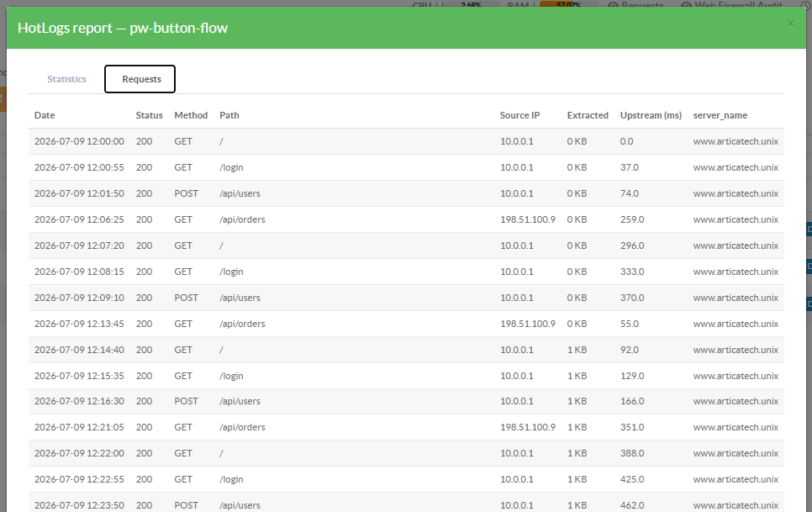Click the server_name column header

720,115
